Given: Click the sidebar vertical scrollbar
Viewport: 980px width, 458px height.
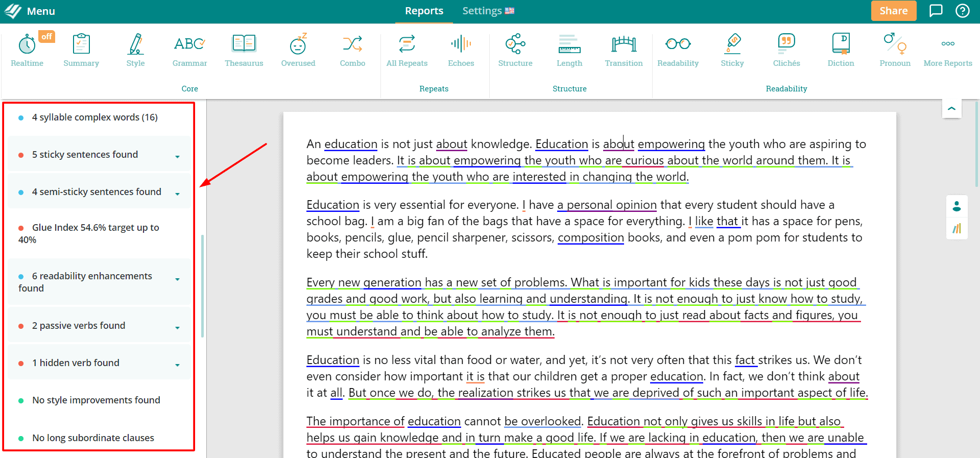Looking at the screenshot, I should 203,286.
